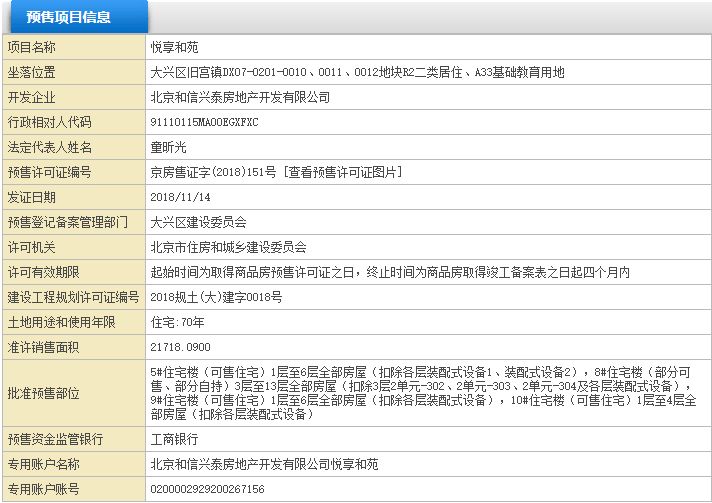Click the 准许销售面积 label
712x503 pixels.
pos(44,347)
